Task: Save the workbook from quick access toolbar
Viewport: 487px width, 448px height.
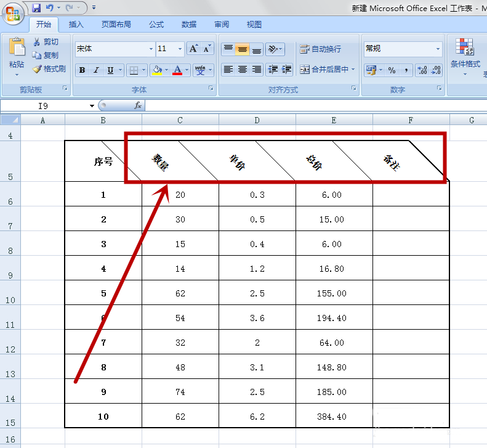Action: tap(36, 8)
